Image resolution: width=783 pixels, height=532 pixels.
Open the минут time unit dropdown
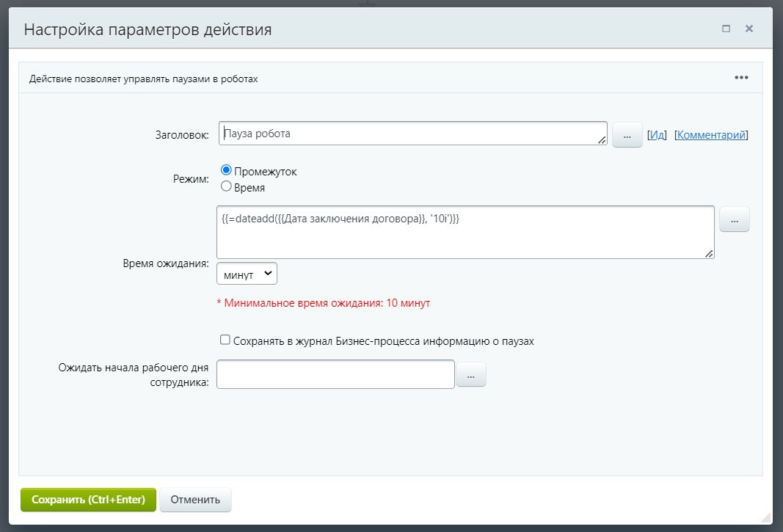click(x=247, y=274)
